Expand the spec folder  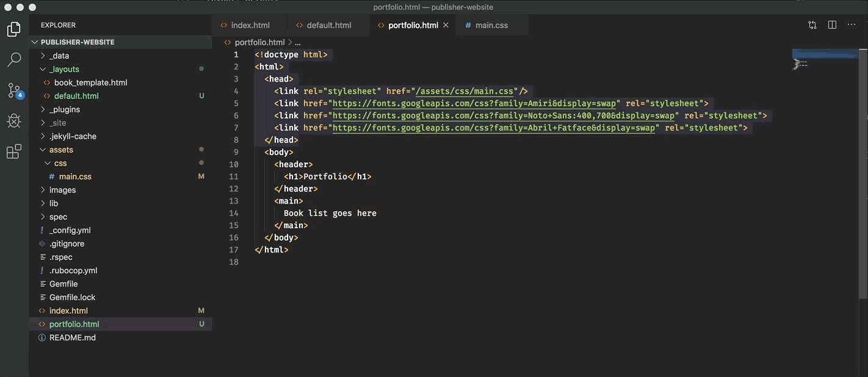(120, 217)
